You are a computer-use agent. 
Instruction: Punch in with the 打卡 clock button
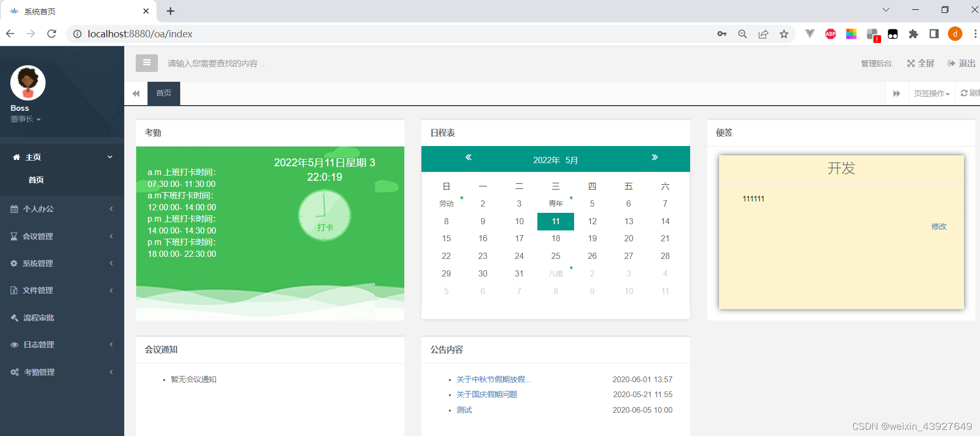pyautogui.click(x=325, y=215)
